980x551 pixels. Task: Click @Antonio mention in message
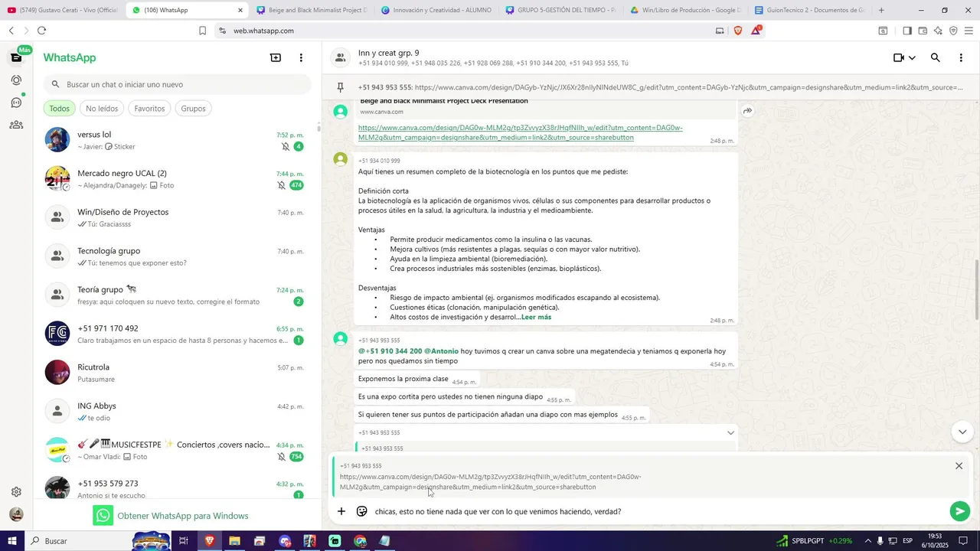[442, 351]
